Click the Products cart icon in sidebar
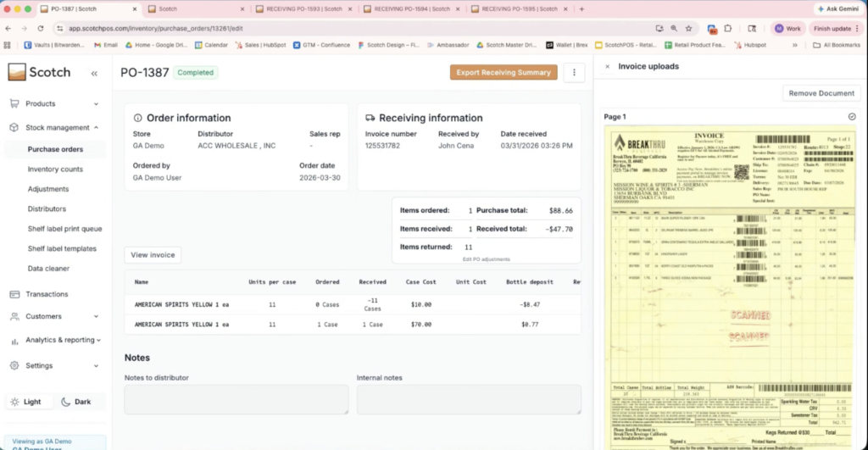This screenshot has height=450, width=868. (14, 103)
